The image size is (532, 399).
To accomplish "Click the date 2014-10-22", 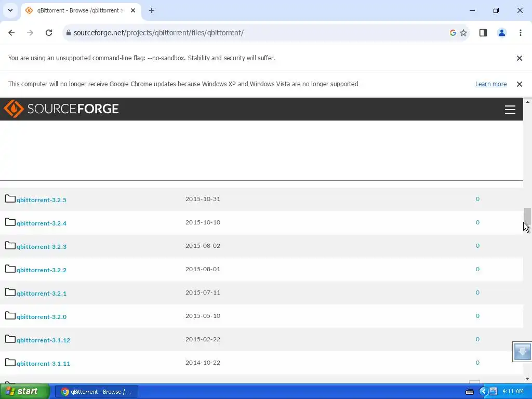I will click(203, 363).
